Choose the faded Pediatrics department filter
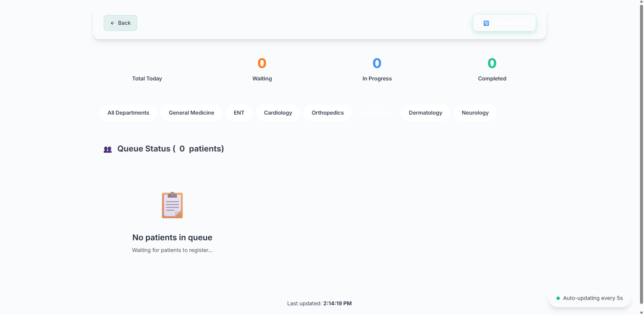The height and width of the screenshot is (315, 644). coord(376,113)
